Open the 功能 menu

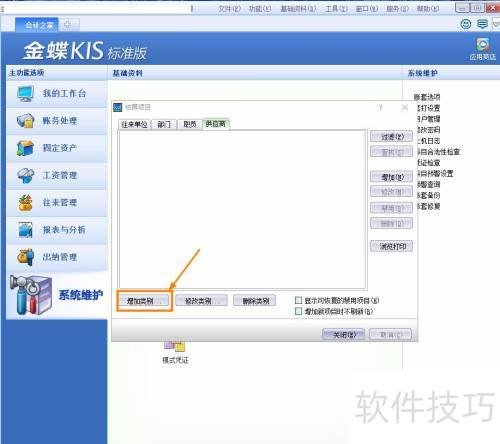(x=260, y=8)
